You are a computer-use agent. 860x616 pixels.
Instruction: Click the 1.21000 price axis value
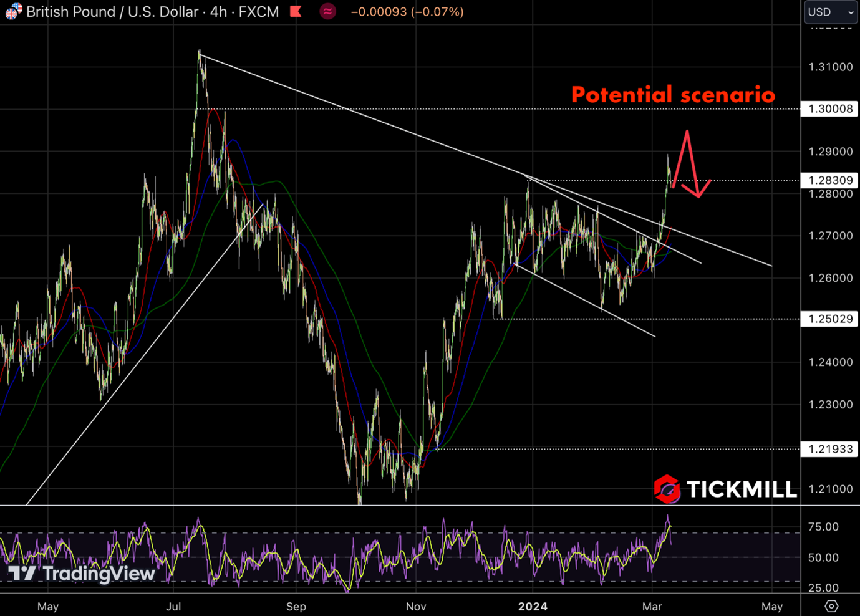tap(830, 489)
